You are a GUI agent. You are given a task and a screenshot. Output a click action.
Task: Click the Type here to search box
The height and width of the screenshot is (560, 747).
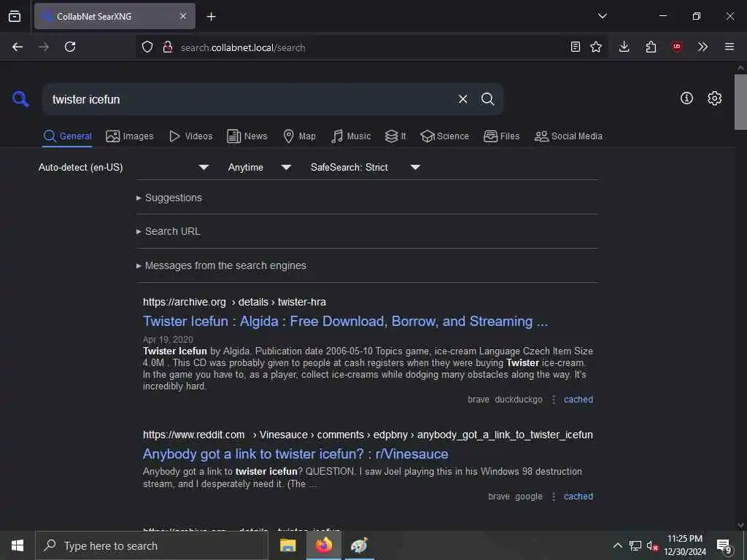point(152,545)
